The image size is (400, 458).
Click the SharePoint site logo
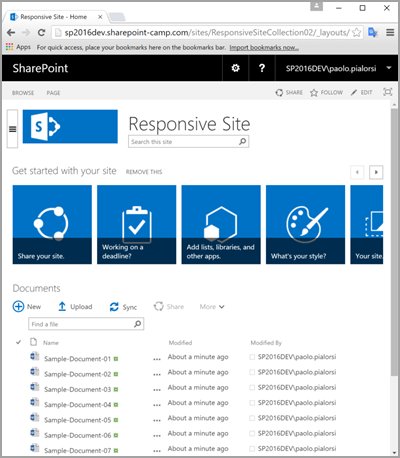click(70, 127)
